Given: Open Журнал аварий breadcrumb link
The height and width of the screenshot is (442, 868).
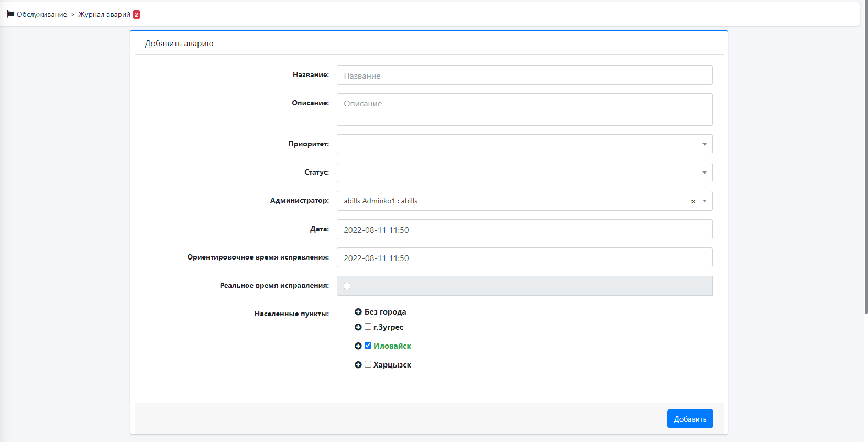Looking at the screenshot, I should tap(104, 15).
